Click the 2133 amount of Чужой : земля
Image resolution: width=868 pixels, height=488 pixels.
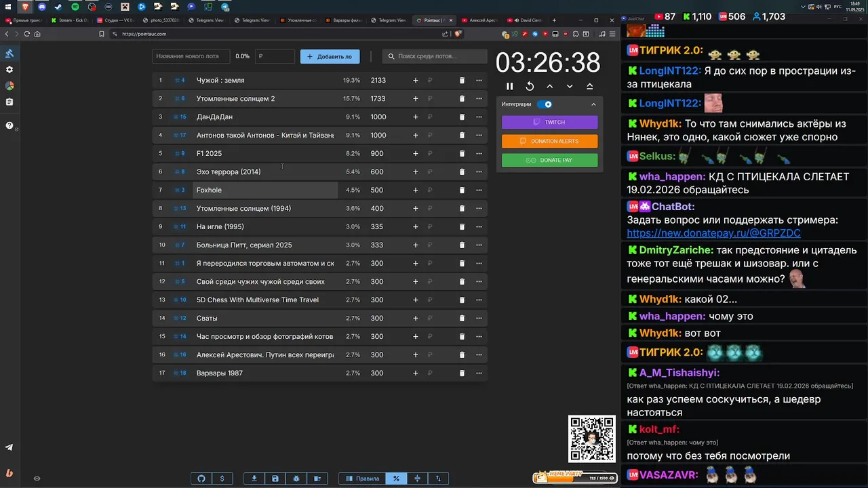378,80
